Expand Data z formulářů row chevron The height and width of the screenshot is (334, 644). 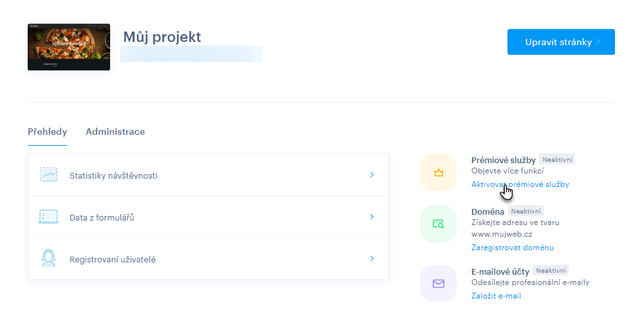(372, 217)
